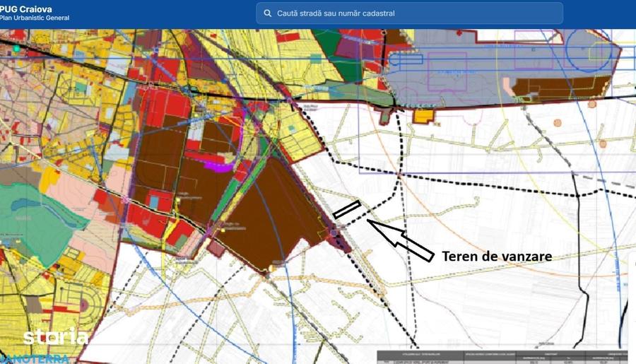Image resolution: width=636 pixels, height=364 pixels.
Task: Click the 'Plan Urbanistic General' subtitle
Action: pyautogui.click(x=35, y=18)
